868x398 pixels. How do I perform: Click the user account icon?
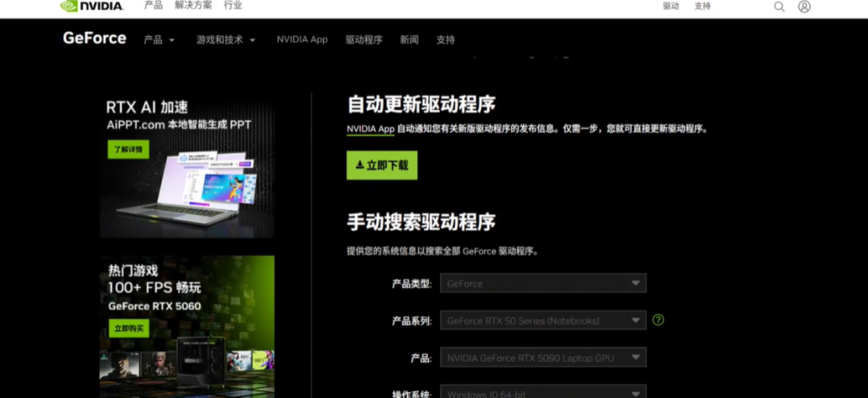tap(804, 7)
